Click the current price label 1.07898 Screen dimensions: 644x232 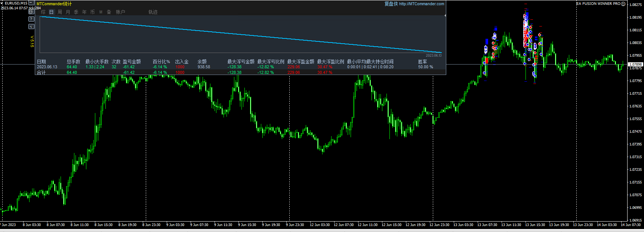[x=635, y=65]
